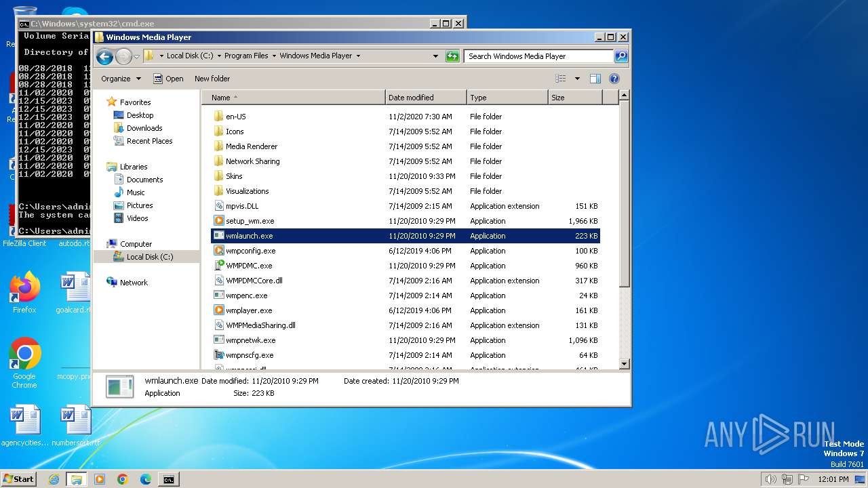
Task: Select Desktop under Favorites
Action: click(140, 115)
